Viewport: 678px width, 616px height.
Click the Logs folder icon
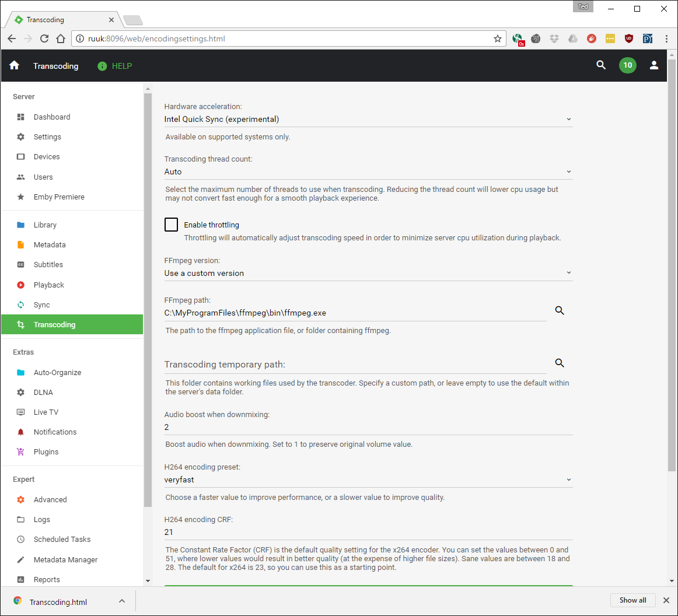(21, 520)
